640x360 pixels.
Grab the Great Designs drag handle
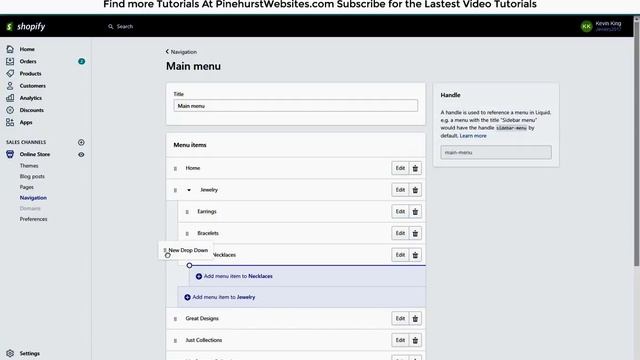click(x=176, y=319)
